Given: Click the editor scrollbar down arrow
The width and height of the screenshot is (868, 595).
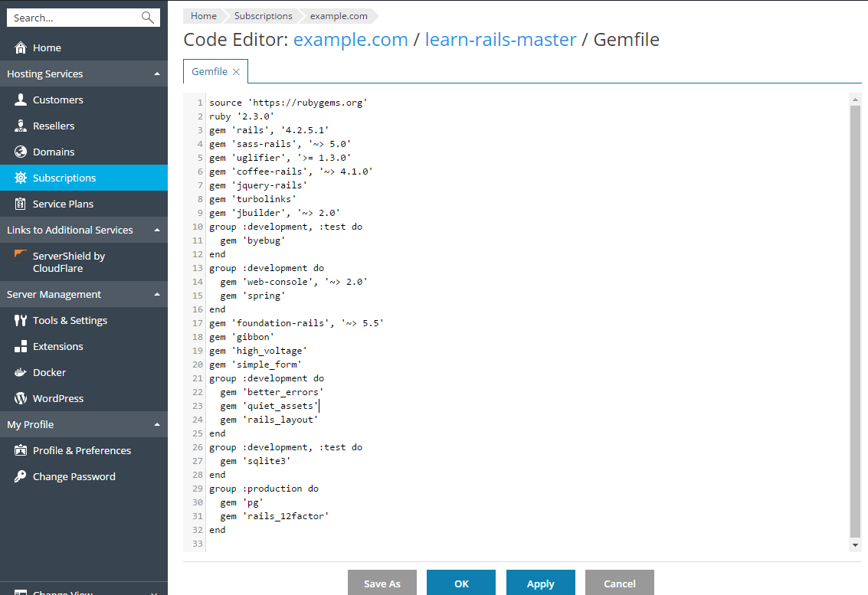Looking at the screenshot, I should point(856,545).
